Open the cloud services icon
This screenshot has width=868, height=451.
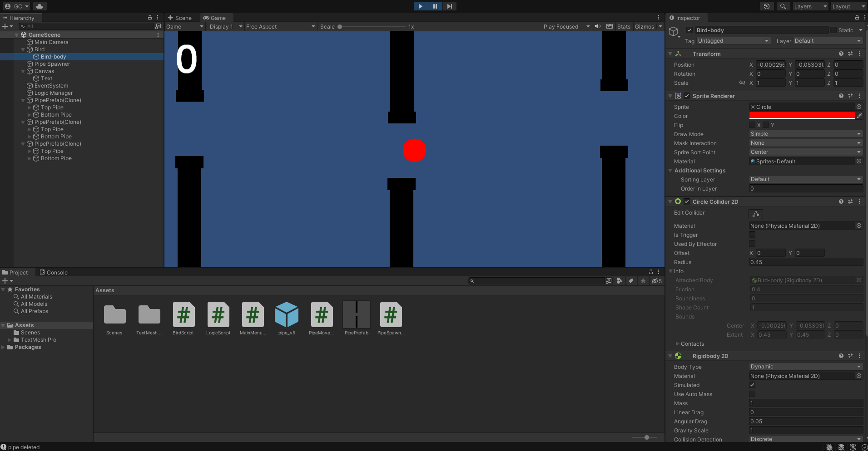click(x=40, y=6)
